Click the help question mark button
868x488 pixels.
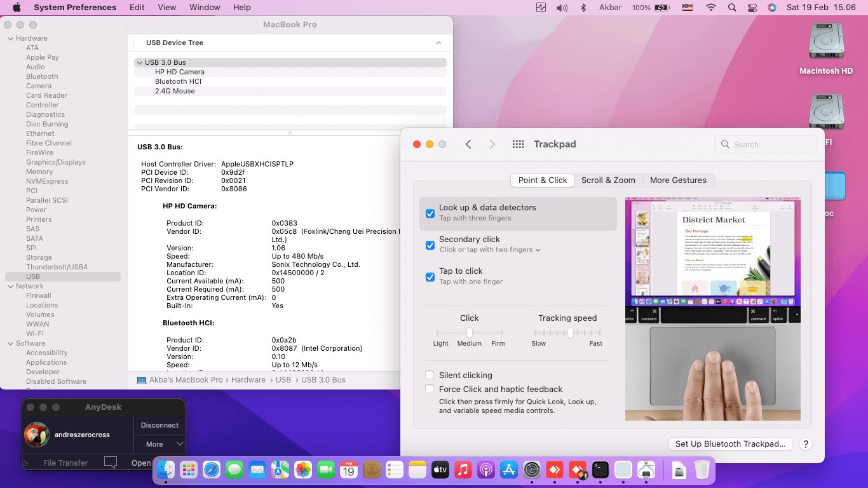click(805, 444)
